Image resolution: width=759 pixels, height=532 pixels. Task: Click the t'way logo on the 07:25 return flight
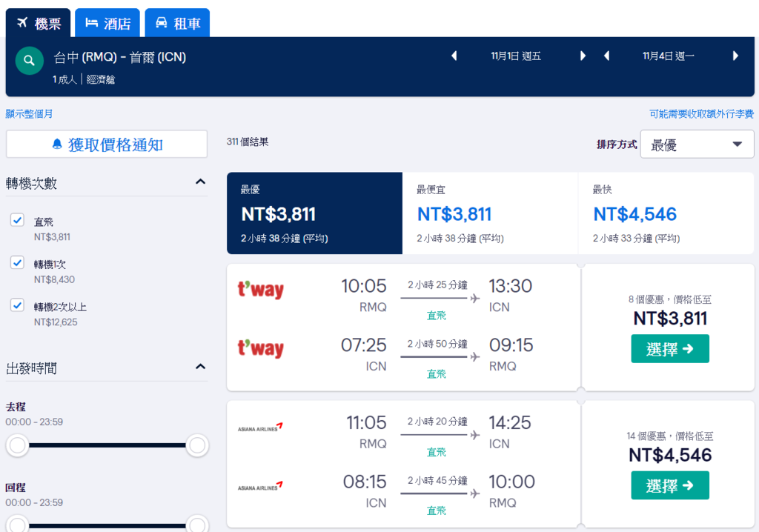[260, 348]
